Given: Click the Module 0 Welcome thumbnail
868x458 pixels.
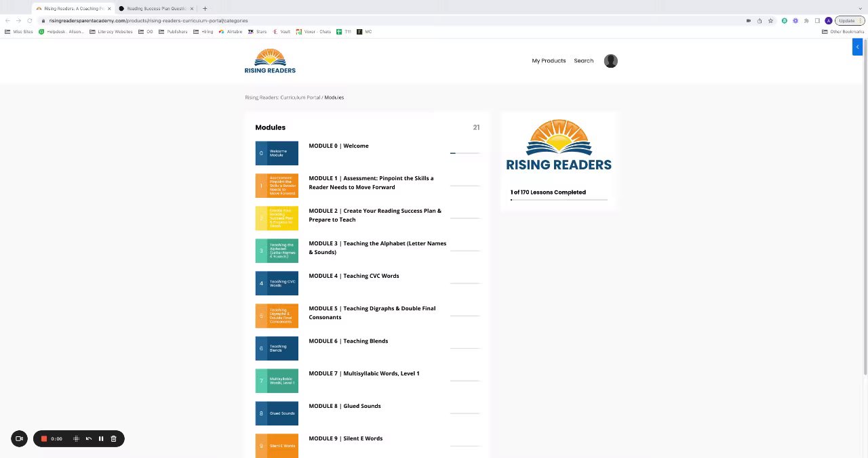Looking at the screenshot, I should click(277, 153).
